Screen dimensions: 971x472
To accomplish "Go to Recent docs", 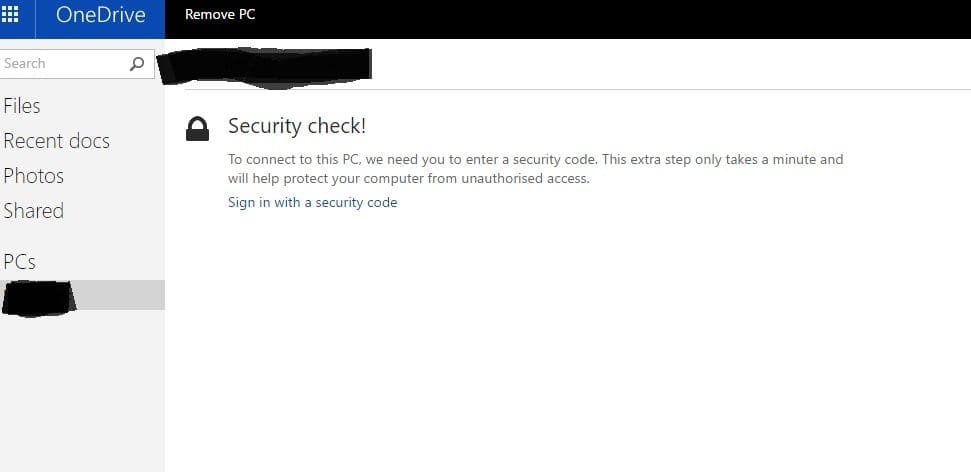I will (x=56, y=141).
